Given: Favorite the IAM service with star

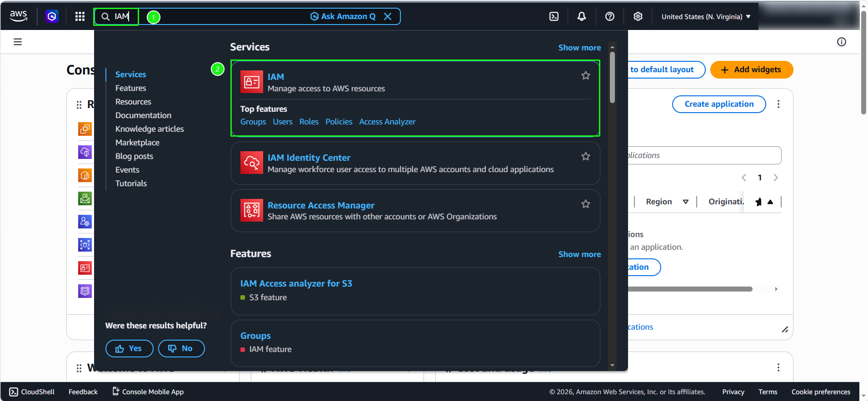Looking at the screenshot, I should tap(586, 75).
